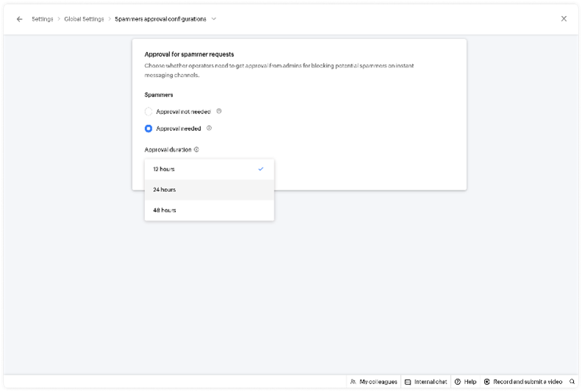Click the Internal chat message icon
Viewport: 582px width, 392px height.
click(408, 382)
